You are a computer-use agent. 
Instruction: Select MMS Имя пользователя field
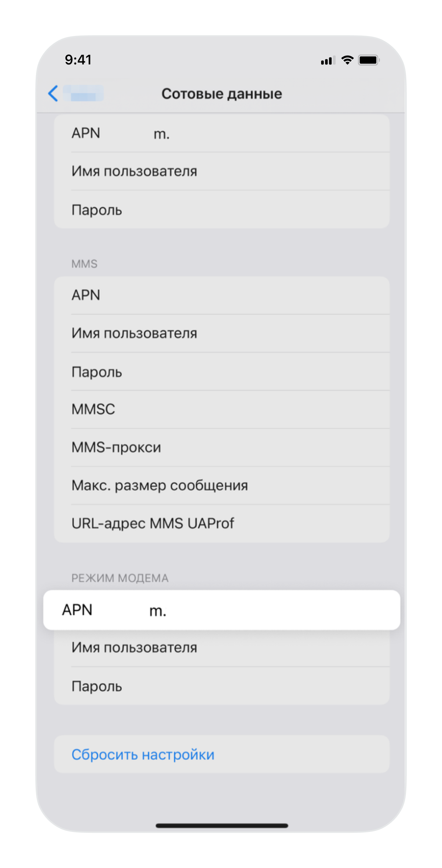[x=222, y=333]
